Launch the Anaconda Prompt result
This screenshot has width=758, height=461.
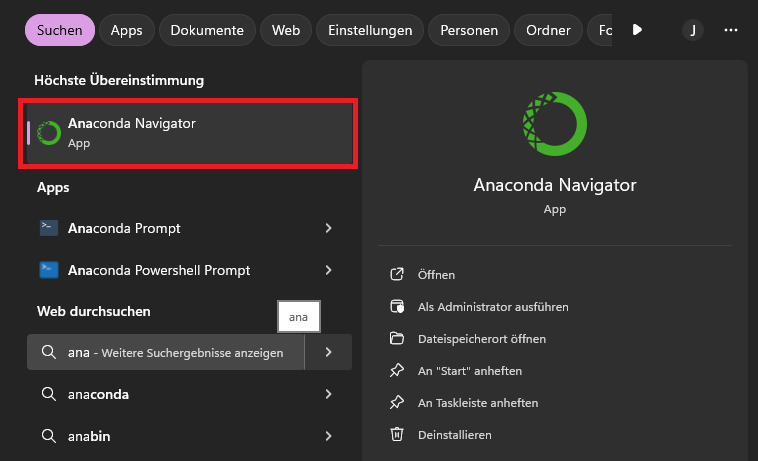(x=190, y=228)
